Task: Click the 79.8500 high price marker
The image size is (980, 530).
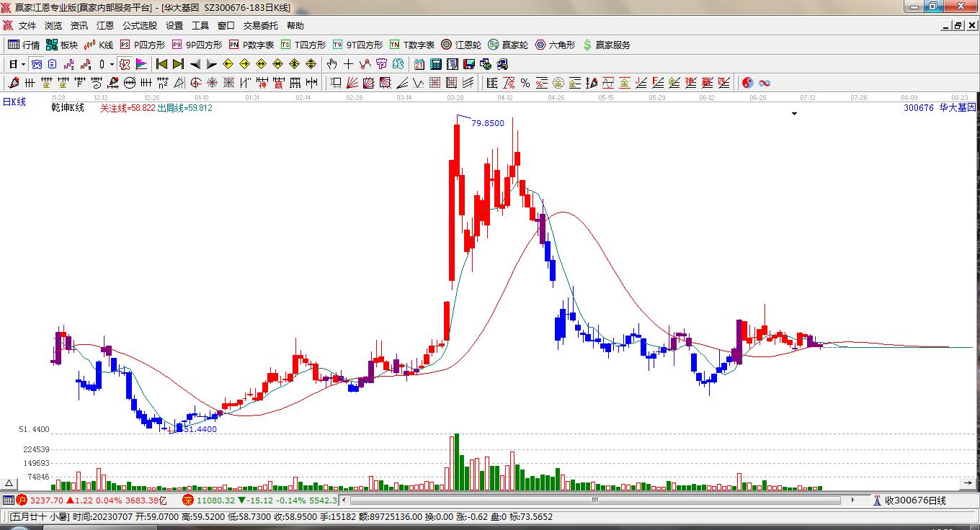Action: click(488, 123)
